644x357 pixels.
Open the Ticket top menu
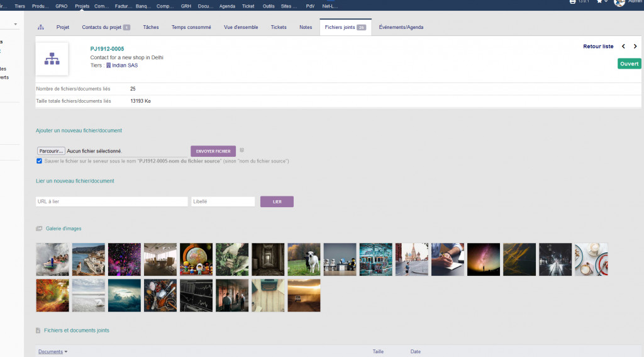point(248,6)
